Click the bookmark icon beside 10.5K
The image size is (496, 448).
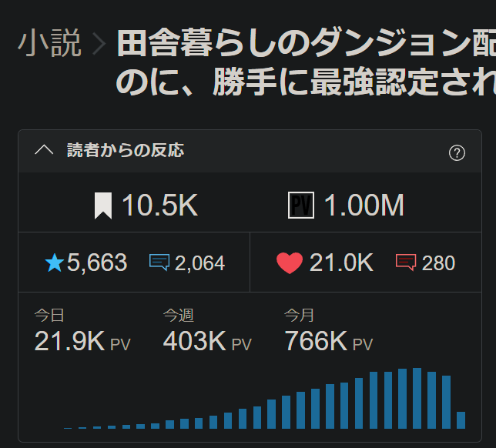pos(102,206)
